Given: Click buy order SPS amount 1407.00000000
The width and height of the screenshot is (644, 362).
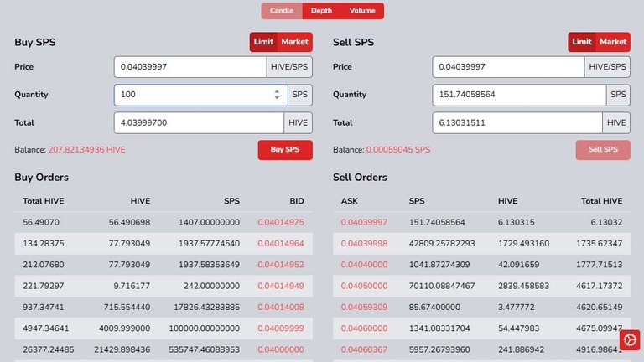Looking at the screenshot, I should 209,222.
